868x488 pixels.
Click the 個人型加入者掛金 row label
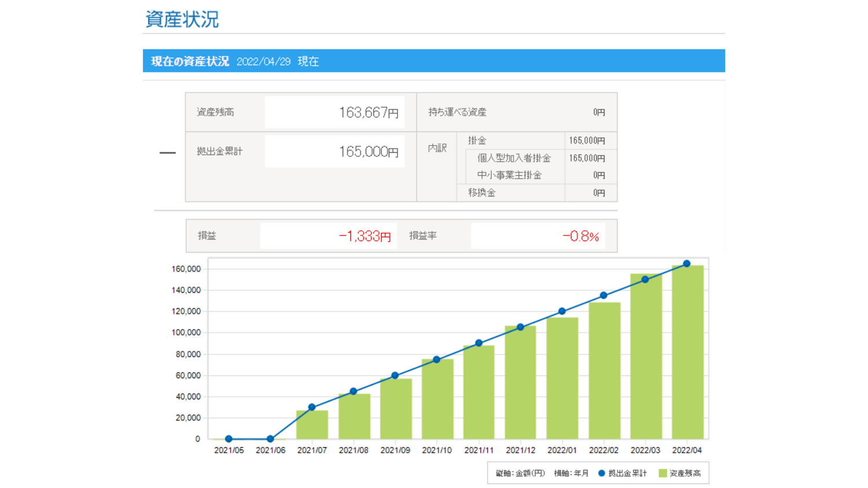pos(514,158)
